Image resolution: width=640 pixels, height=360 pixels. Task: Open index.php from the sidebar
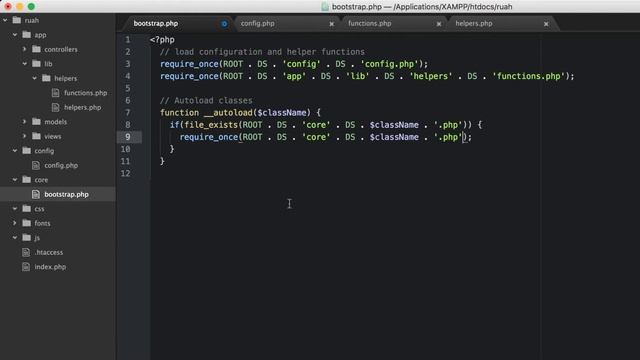(50, 267)
